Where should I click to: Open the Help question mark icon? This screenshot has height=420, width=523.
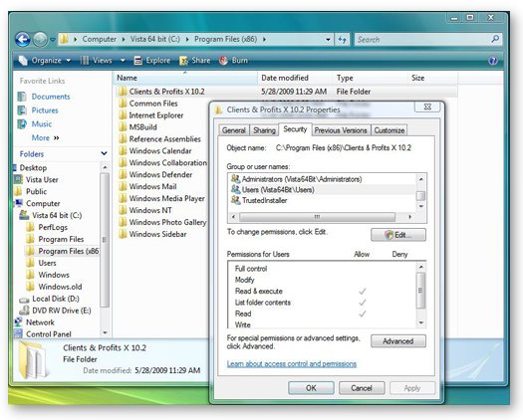(493, 61)
